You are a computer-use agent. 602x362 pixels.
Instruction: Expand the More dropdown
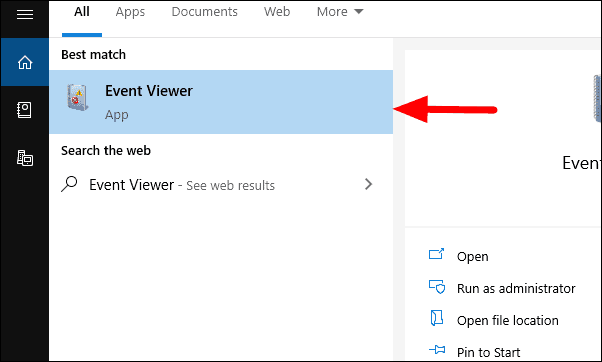tap(340, 12)
